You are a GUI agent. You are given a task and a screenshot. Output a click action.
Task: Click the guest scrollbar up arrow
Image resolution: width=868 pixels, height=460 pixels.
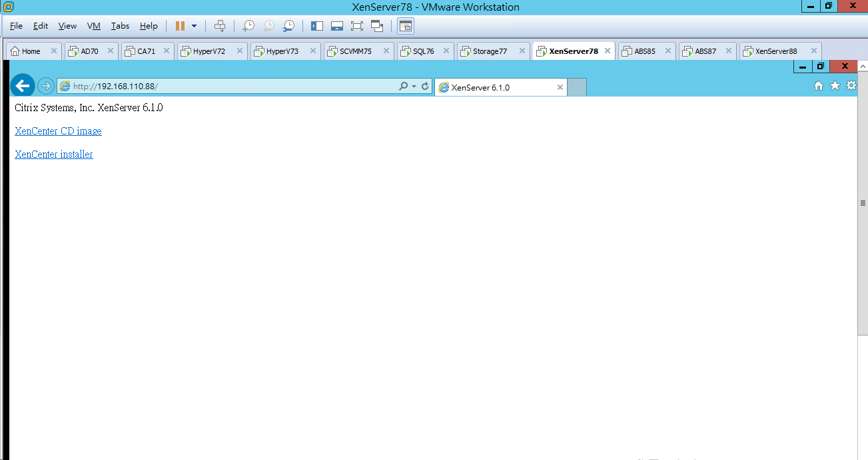pos(863,67)
